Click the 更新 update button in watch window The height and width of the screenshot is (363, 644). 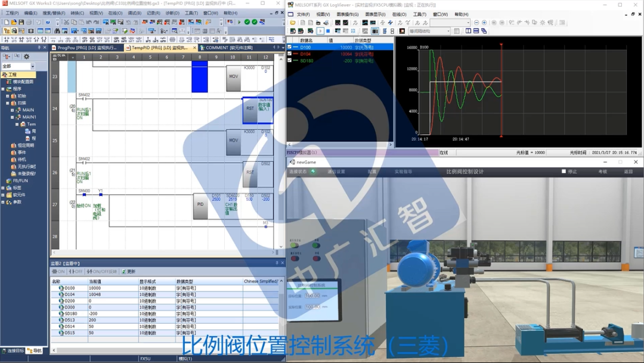(x=129, y=271)
